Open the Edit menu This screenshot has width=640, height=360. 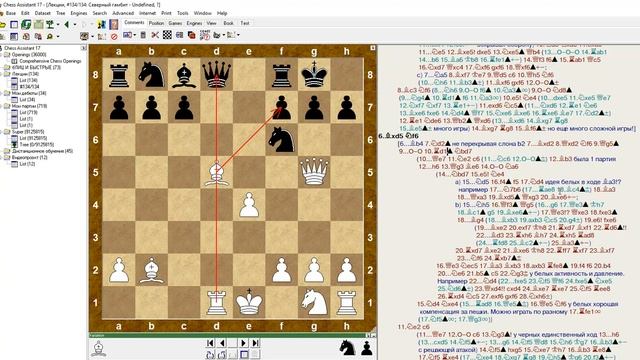tap(25, 13)
